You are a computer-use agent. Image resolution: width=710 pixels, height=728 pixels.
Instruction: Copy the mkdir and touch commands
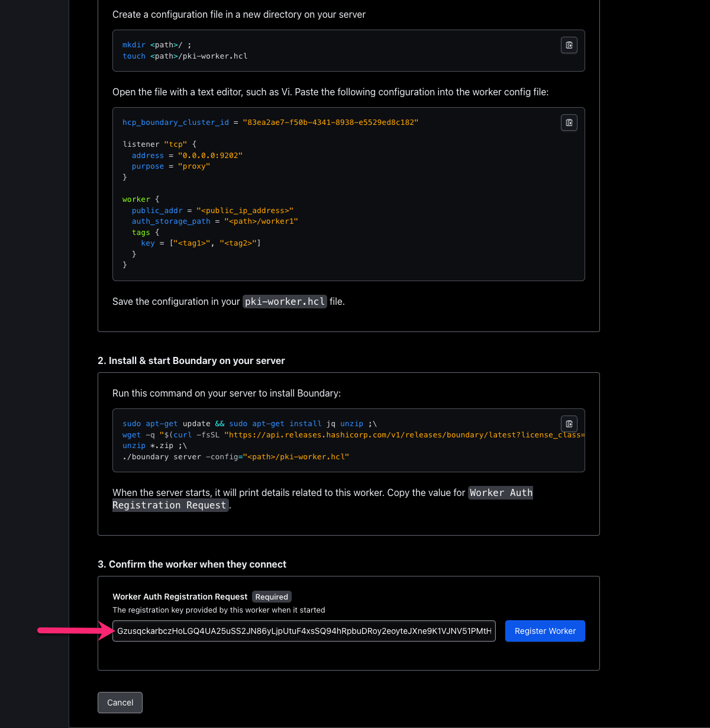click(569, 46)
